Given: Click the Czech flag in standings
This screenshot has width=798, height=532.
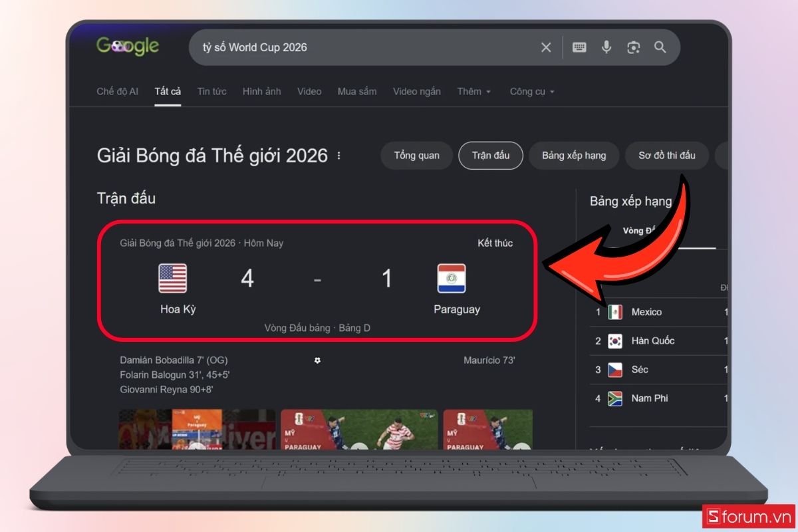Looking at the screenshot, I should click(615, 370).
